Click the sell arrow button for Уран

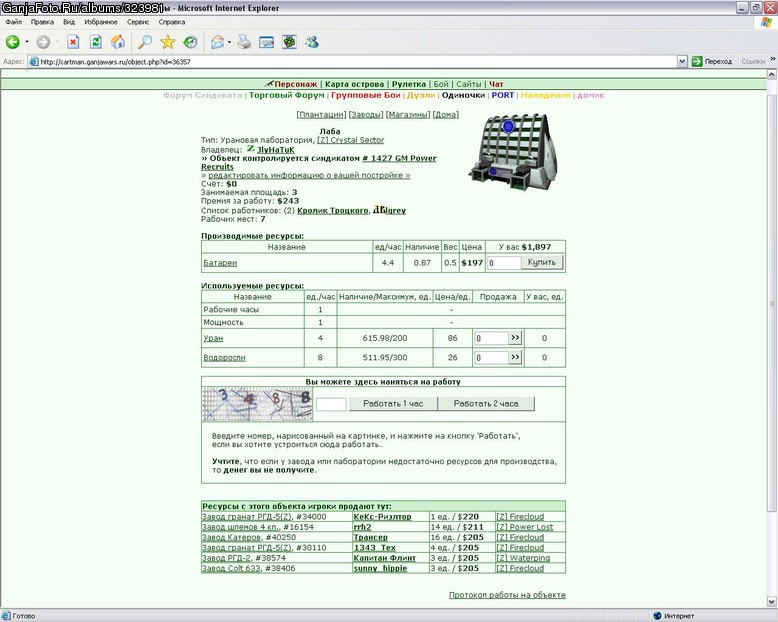tap(515, 338)
